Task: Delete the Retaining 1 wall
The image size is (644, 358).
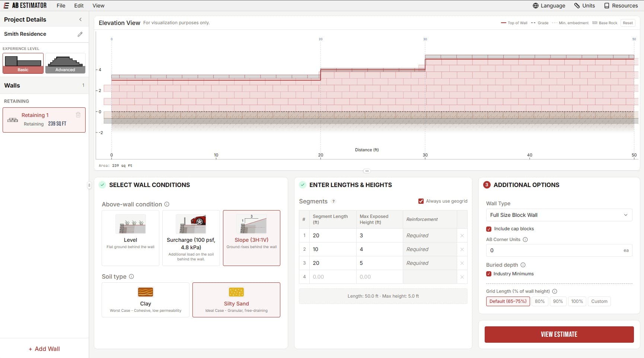Action: tap(78, 115)
